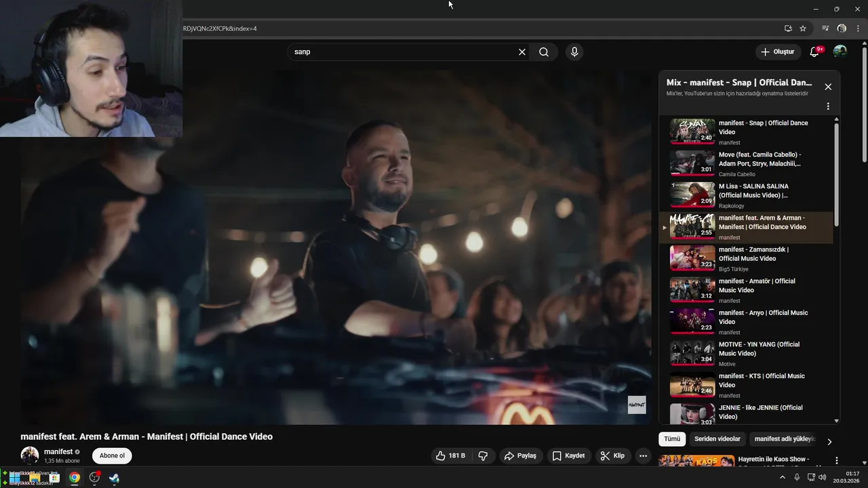The height and width of the screenshot is (488, 868).
Task: Run search with the magnifier icon
Action: click(x=544, y=52)
